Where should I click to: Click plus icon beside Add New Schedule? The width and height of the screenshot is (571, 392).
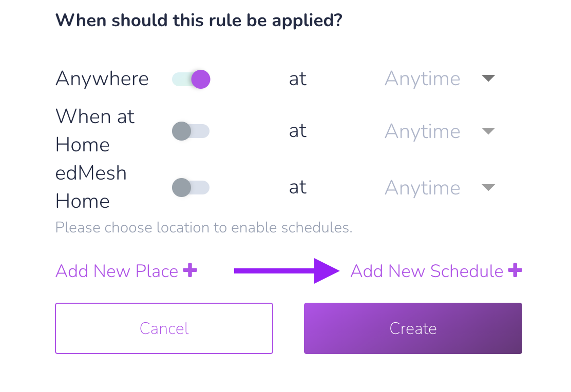515,270
